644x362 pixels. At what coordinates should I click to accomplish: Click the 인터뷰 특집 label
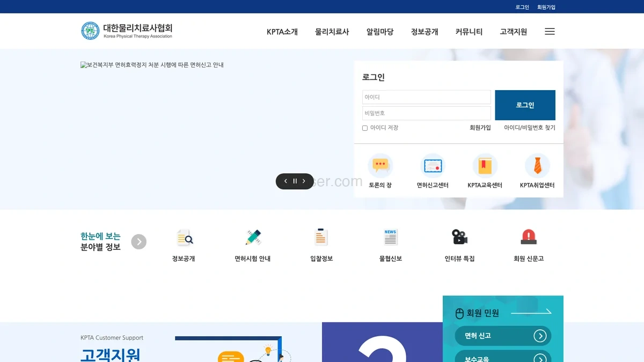pos(459,258)
